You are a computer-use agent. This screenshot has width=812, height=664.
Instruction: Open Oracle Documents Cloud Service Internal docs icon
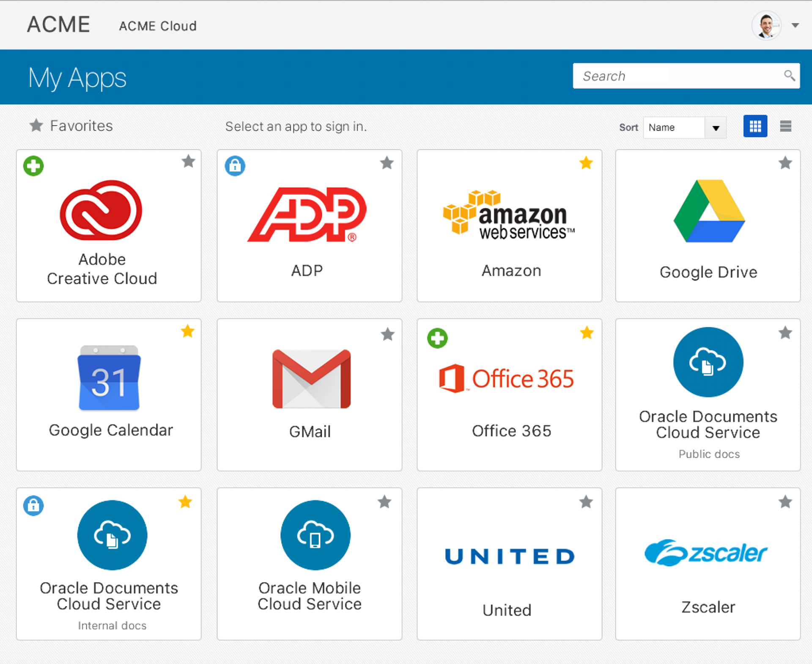pyautogui.click(x=112, y=535)
